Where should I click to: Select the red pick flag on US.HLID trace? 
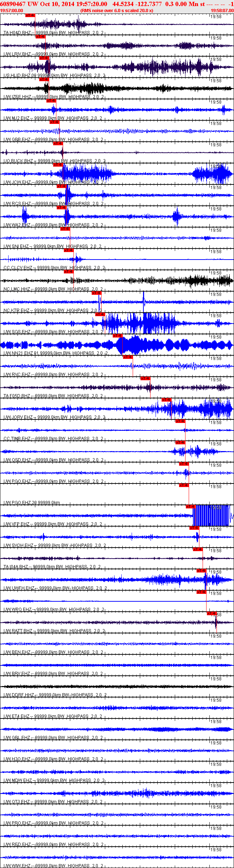[x=44, y=58]
